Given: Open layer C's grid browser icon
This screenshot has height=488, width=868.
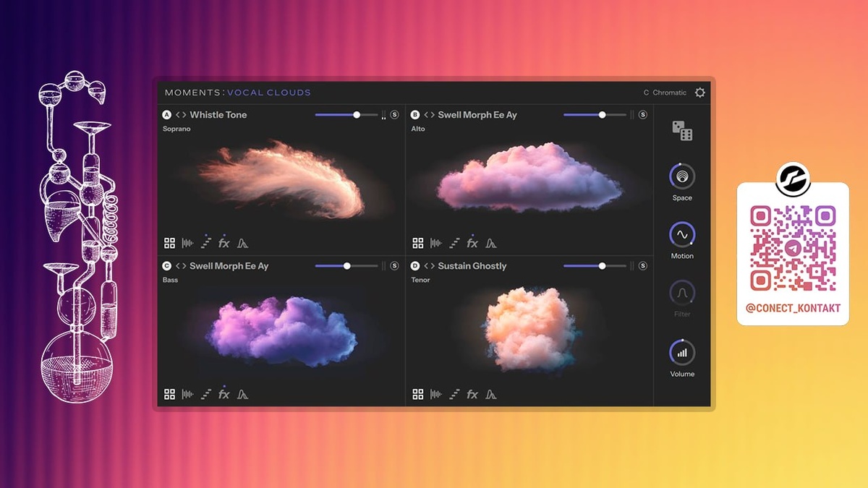Looking at the screenshot, I should click(169, 394).
